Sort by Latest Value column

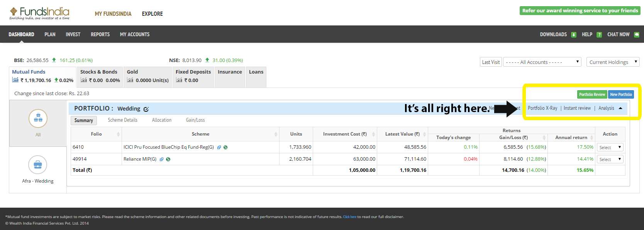tap(424, 134)
